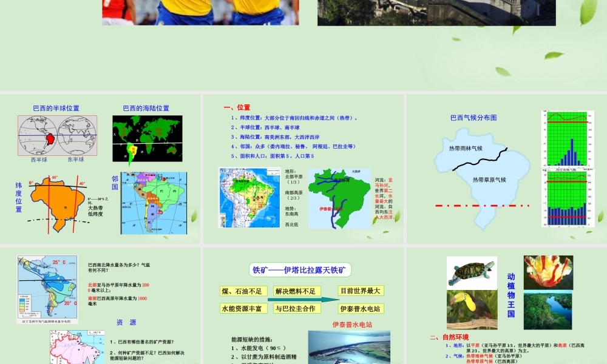607x364 pixels.
Task: Click the 目前世界最大 box
Action: click(361, 291)
